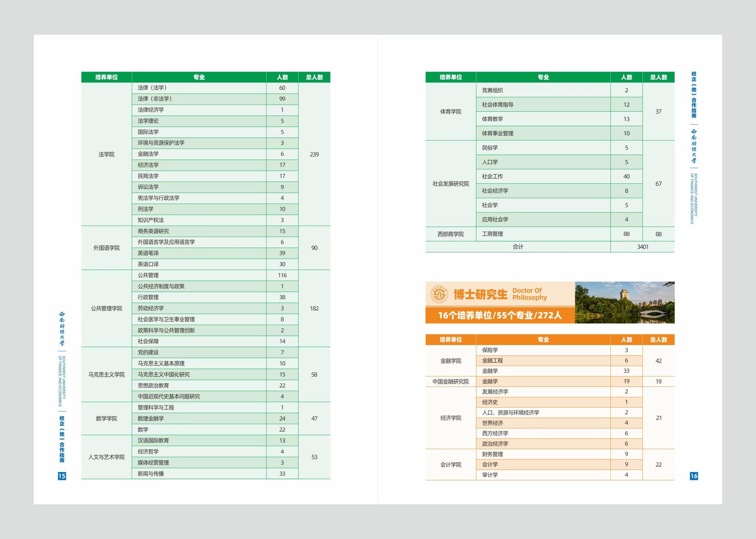Click the 政策科学与公共管理创新 row
The height and width of the screenshot is (539, 756).
click(x=215, y=330)
